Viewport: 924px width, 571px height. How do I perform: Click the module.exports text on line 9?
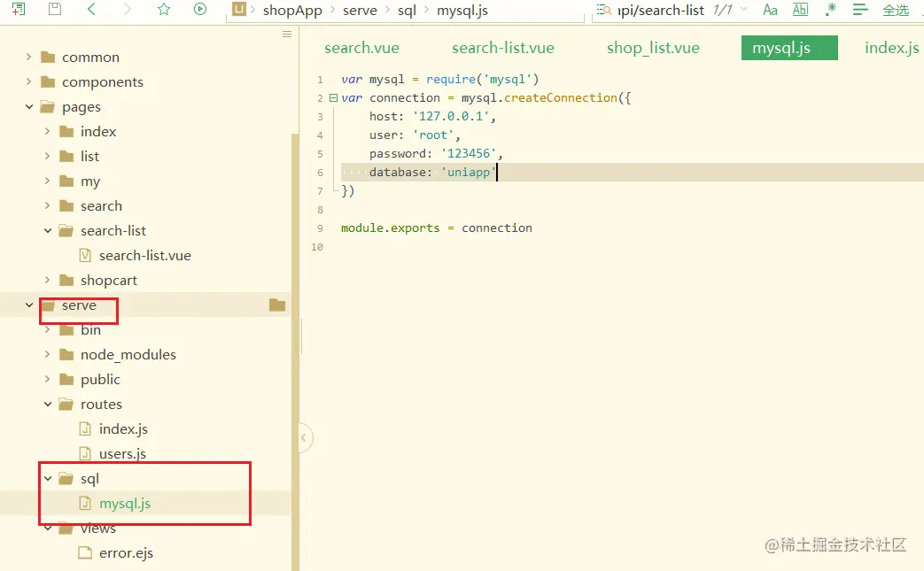point(390,228)
